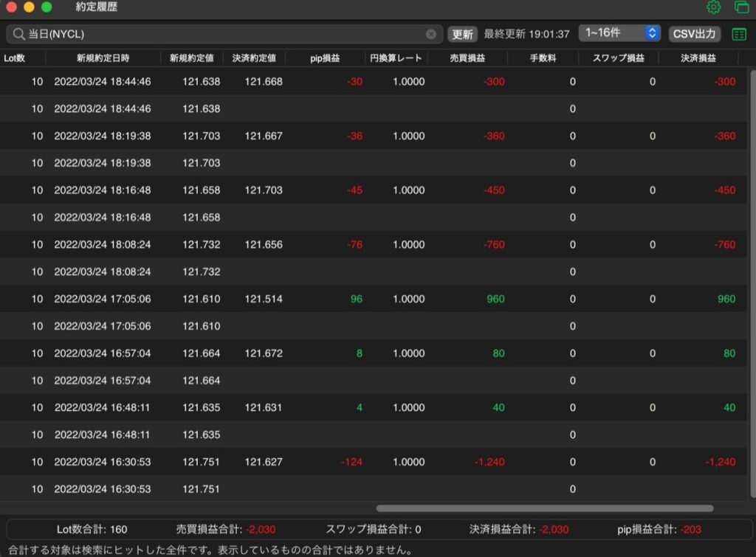Select the settlement price 121.656 cell
The image size is (756, 557).
(x=264, y=245)
